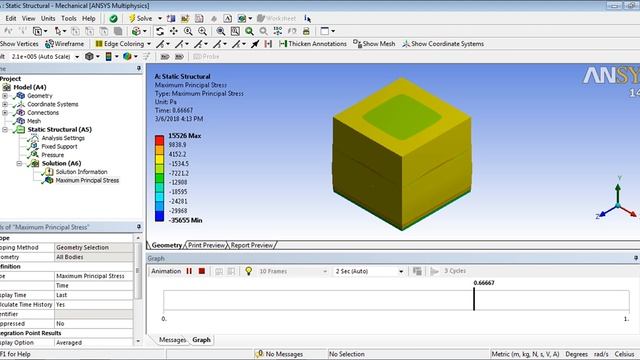Switch to the Geometry tab
Image resolution: width=640 pixels, height=360 pixels.
pyautogui.click(x=166, y=245)
